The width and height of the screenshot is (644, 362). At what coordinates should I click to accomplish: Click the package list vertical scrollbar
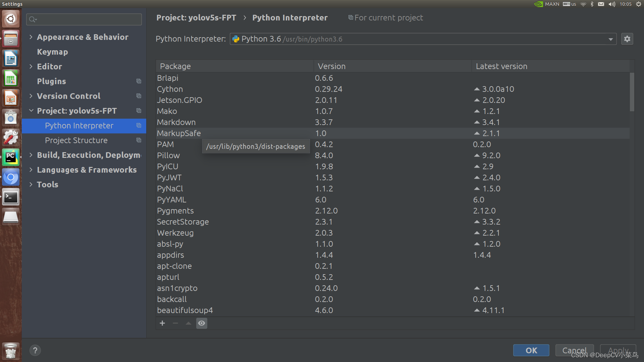pos(632,92)
